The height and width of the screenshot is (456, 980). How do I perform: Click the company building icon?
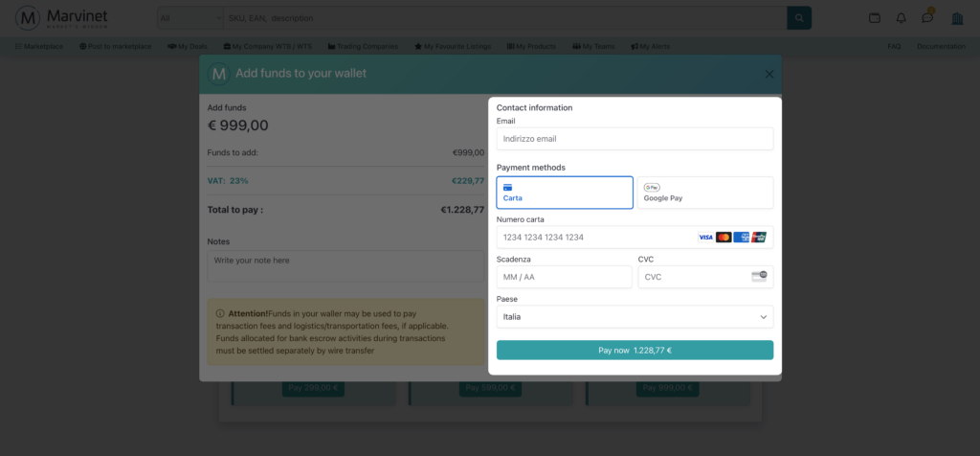[957, 18]
